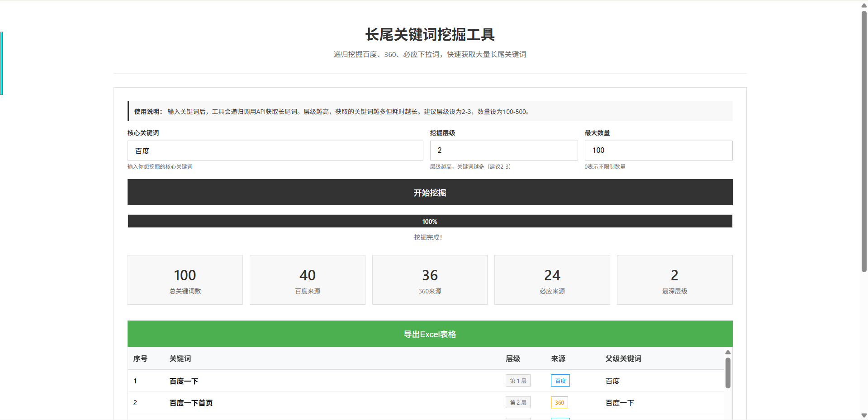Select the keyword 百度一下 in the table
868x420 pixels.
(x=183, y=380)
